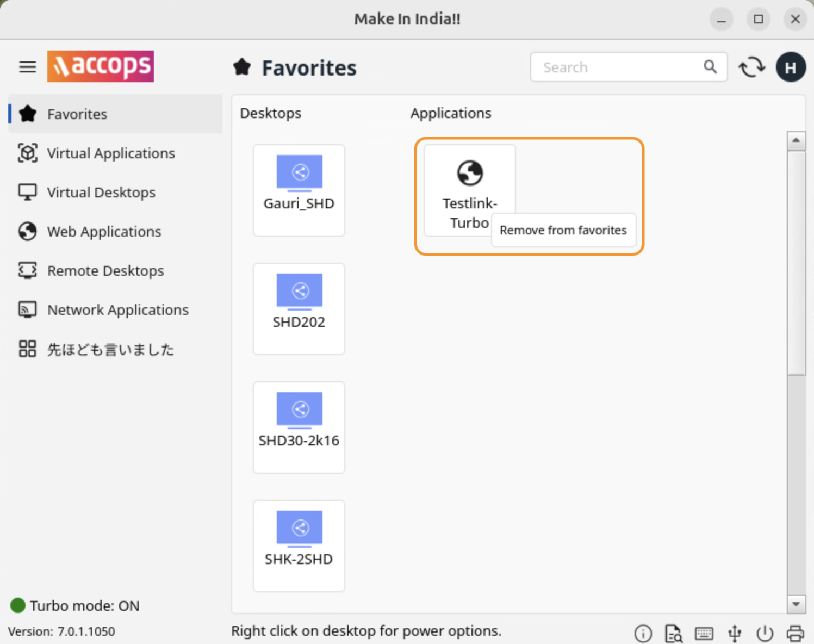814x644 pixels.
Task: Click the log viewer document icon
Action: 673,633
